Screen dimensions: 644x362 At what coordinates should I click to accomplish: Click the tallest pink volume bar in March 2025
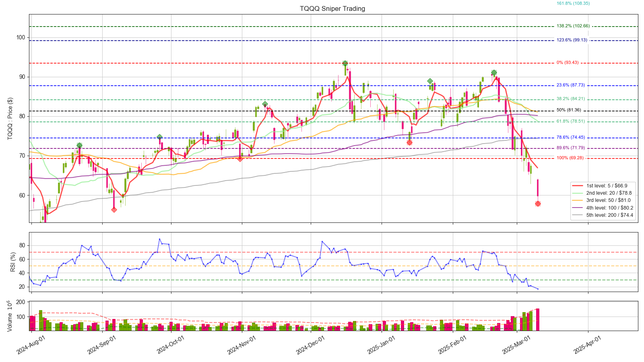tap(538, 319)
